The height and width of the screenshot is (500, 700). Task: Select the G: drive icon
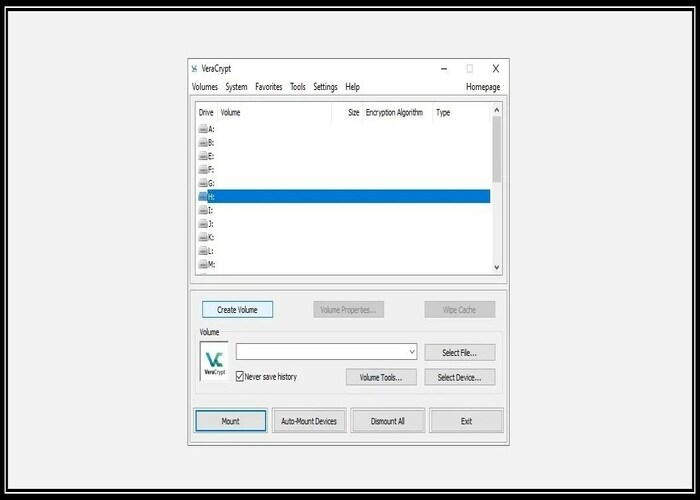pos(203,183)
